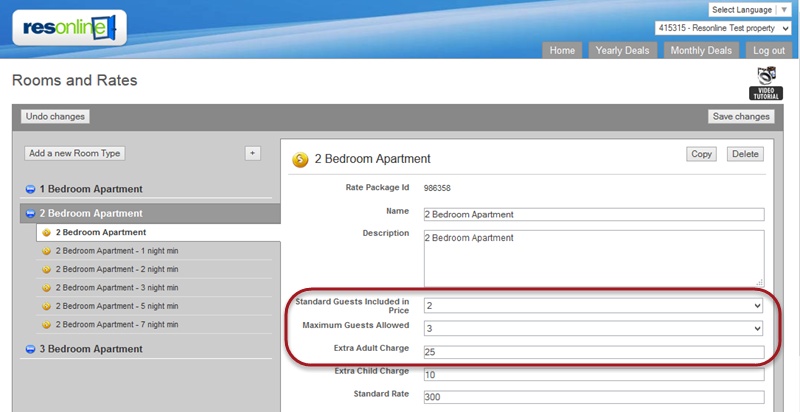Select the 2 Bedroom Apartment room type header

click(x=150, y=214)
